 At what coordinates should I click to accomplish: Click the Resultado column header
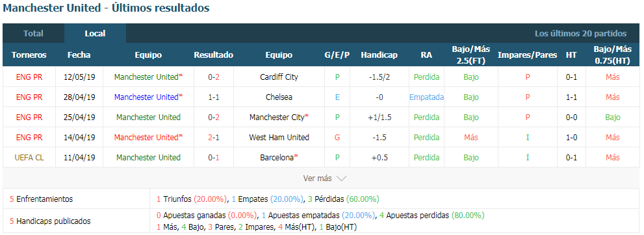[x=214, y=55]
